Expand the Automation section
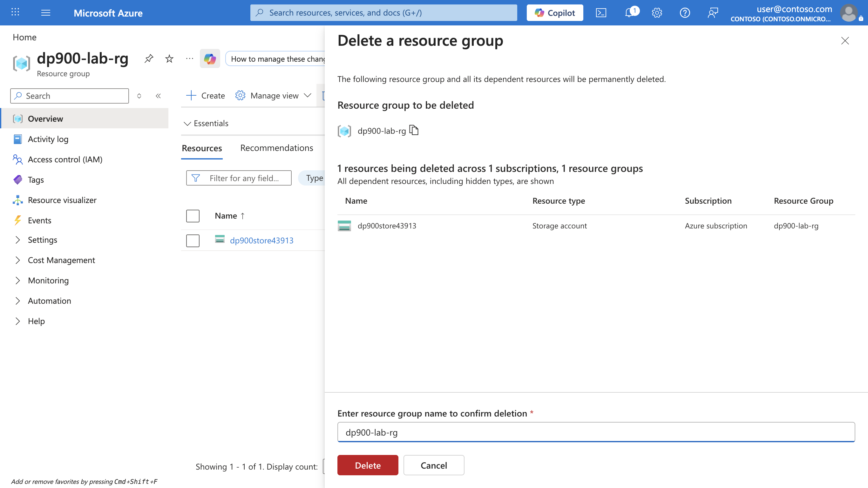The height and width of the screenshot is (488, 868). pos(17,301)
